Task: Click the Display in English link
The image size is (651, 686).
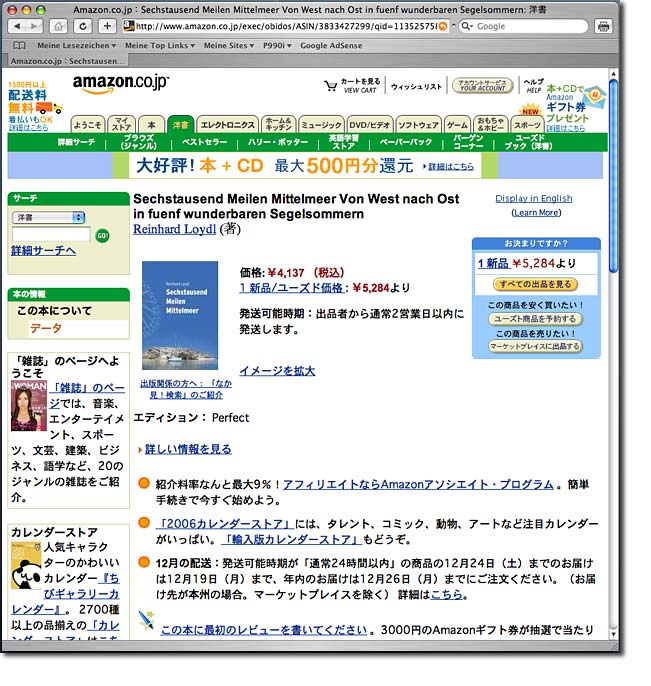Action: point(534,198)
